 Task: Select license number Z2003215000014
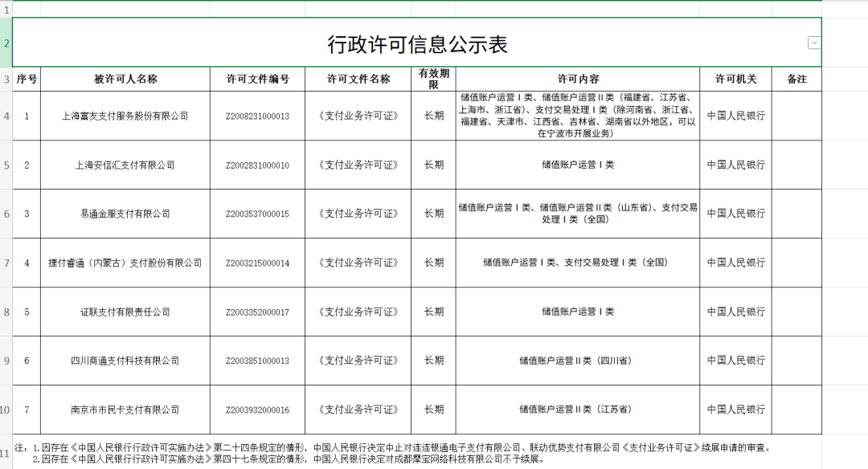(x=257, y=263)
